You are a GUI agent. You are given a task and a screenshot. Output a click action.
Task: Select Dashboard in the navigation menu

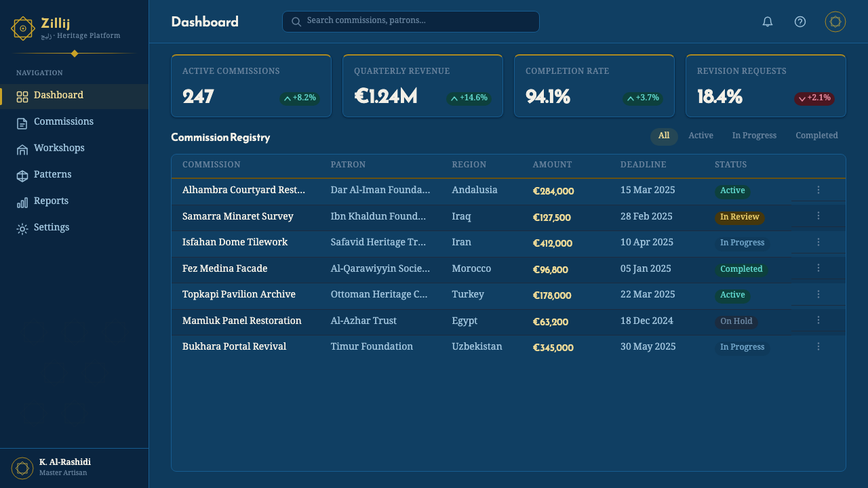coord(75,96)
